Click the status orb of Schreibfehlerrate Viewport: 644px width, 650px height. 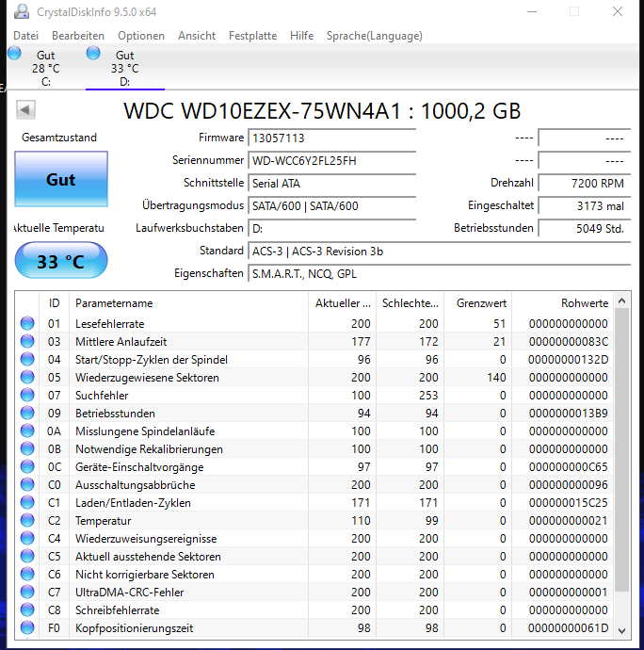tap(27, 609)
